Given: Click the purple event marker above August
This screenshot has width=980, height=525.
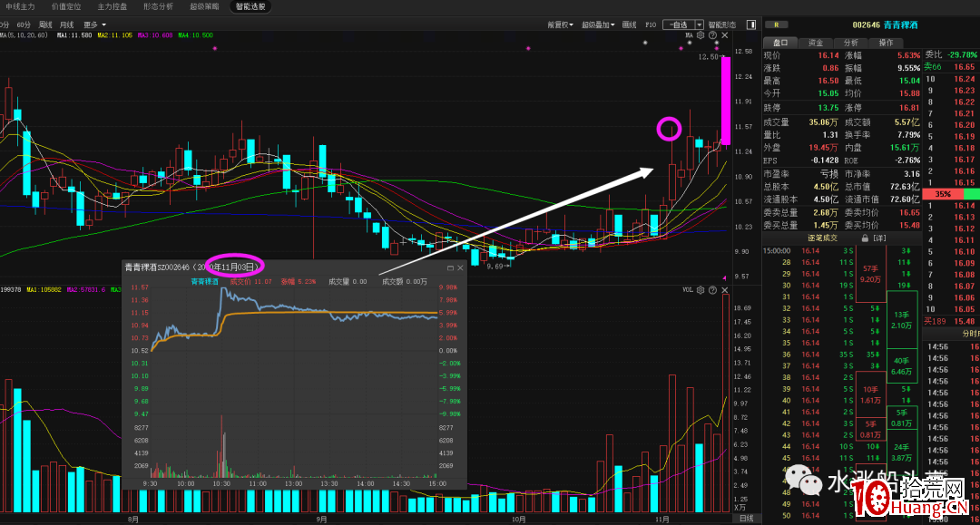Looking at the screenshot, I should coord(215,48).
